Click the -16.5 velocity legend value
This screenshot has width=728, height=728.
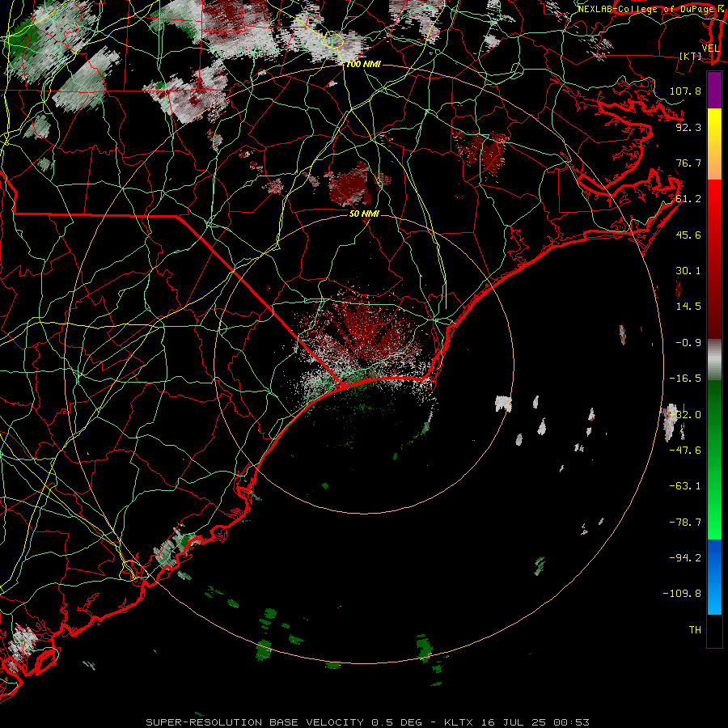(685, 379)
